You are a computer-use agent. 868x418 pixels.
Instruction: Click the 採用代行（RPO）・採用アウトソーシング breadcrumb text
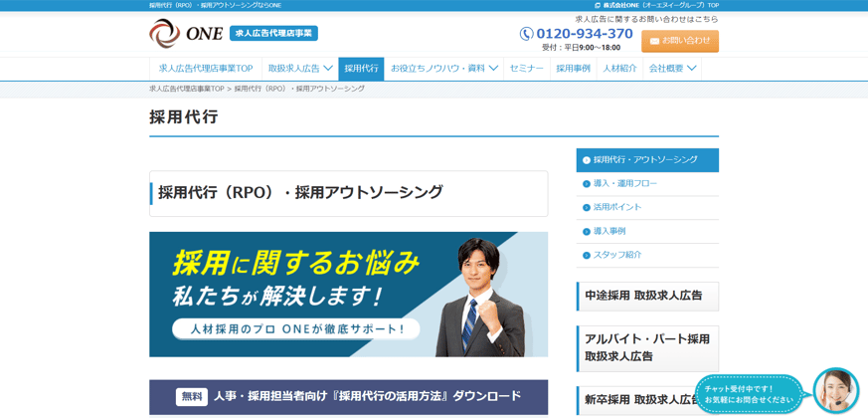click(299, 89)
